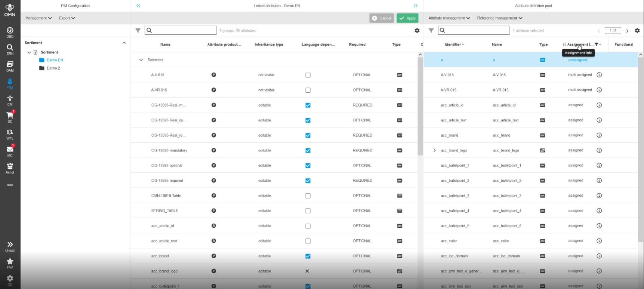Open the shopping cart SC icon
644x289 pixels.
click(x=10, y=117)
